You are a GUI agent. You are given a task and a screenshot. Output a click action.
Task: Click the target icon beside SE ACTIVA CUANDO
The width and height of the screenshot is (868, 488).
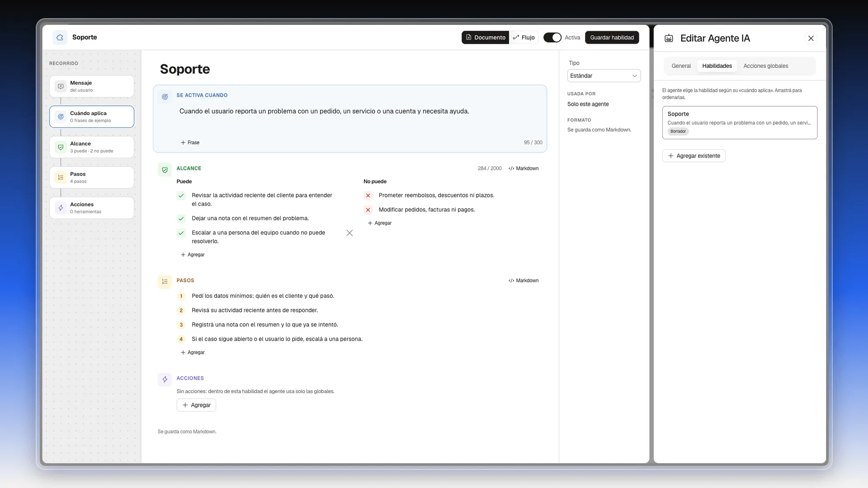pos(165,97)
